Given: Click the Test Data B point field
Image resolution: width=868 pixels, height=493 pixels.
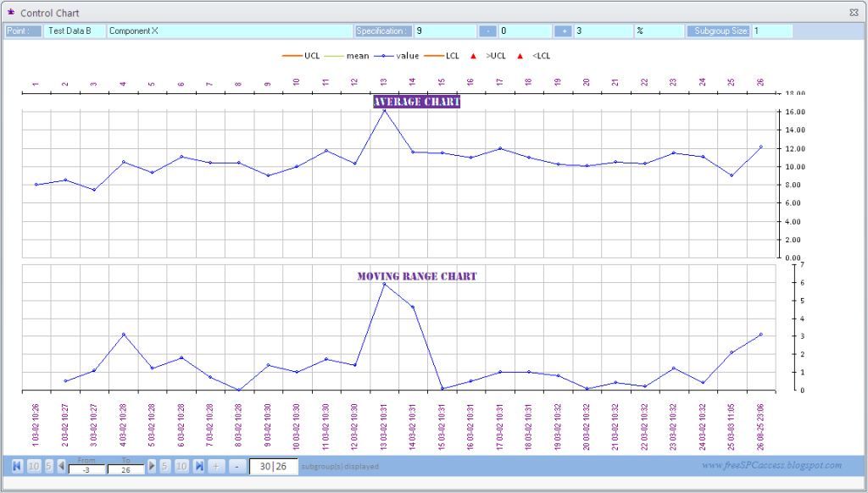Looking at the screenshot, I should click(75, 31).
